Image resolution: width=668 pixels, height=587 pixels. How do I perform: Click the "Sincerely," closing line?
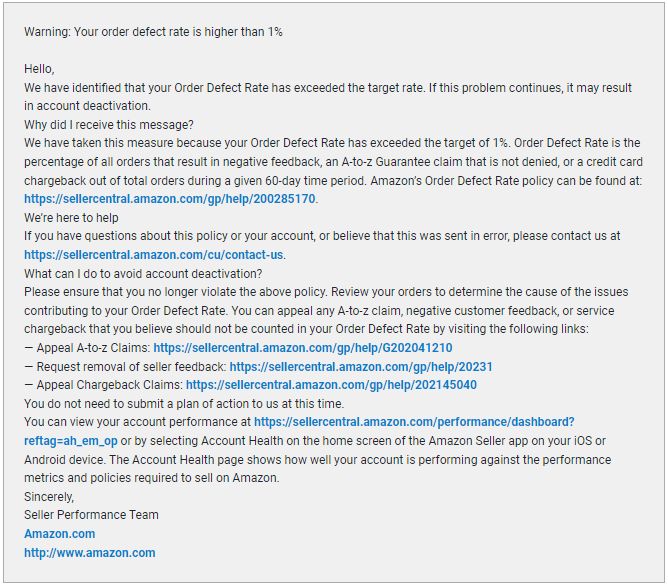pyautogui.click(x=49, y=497)
